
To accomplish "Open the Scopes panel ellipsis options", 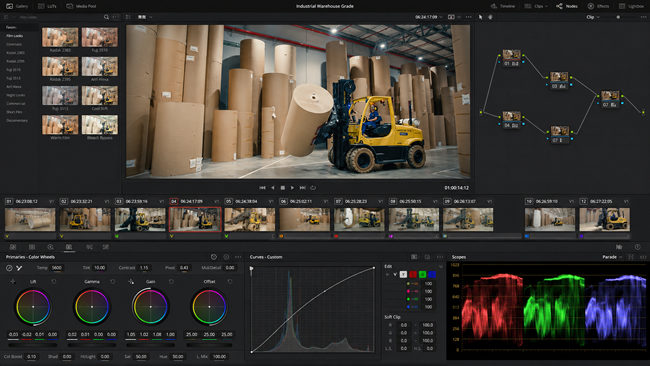I will [x=643, y=257].
